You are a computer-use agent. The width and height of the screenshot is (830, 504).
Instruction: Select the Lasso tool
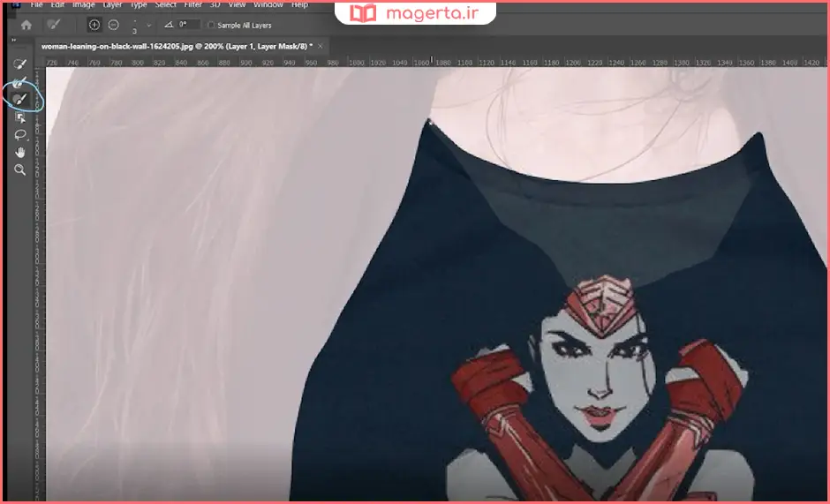(19, 134)
